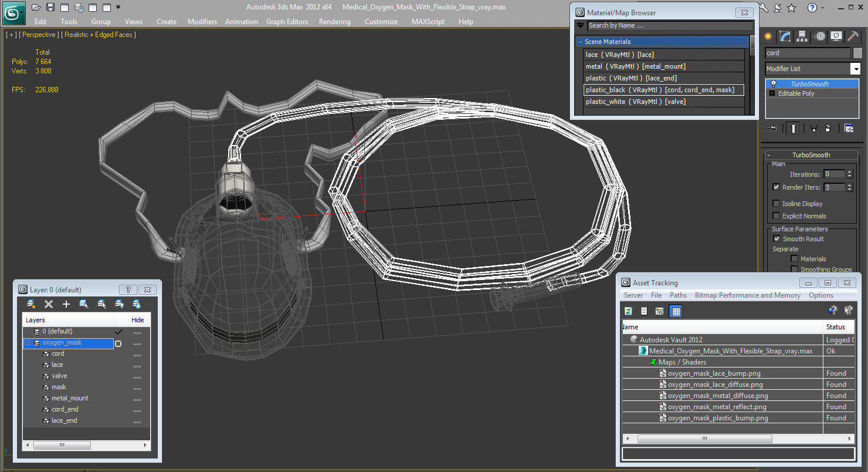Collapse the TurboSmooth rollout

click(769, 155)
